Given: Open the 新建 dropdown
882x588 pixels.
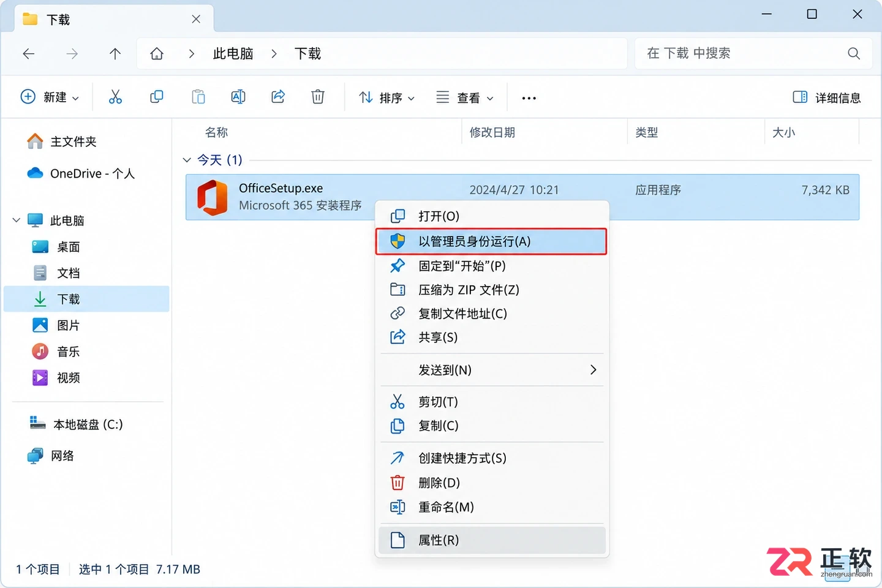Looking at the screenshot, I should pos(50,97).
